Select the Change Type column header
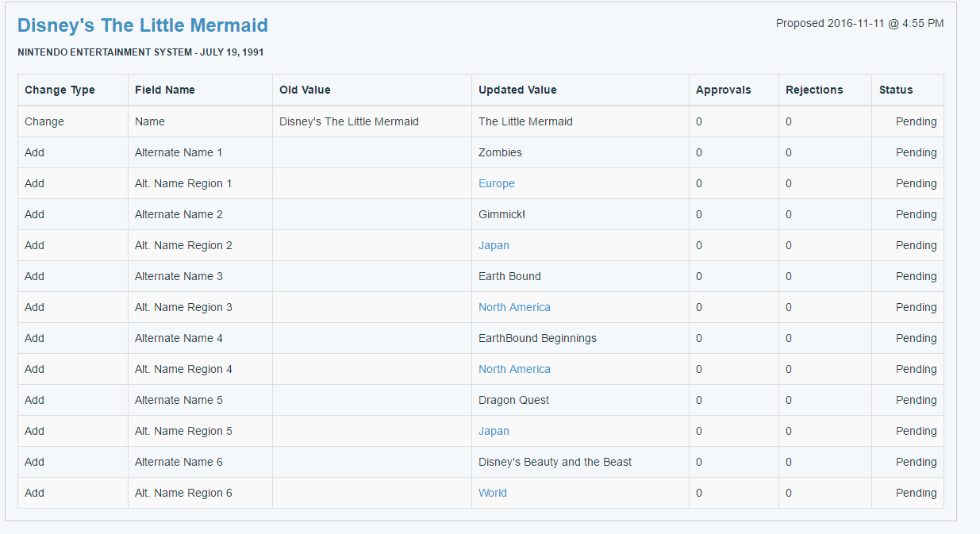This screenshot has width=980, height=534. click(73, 90)
